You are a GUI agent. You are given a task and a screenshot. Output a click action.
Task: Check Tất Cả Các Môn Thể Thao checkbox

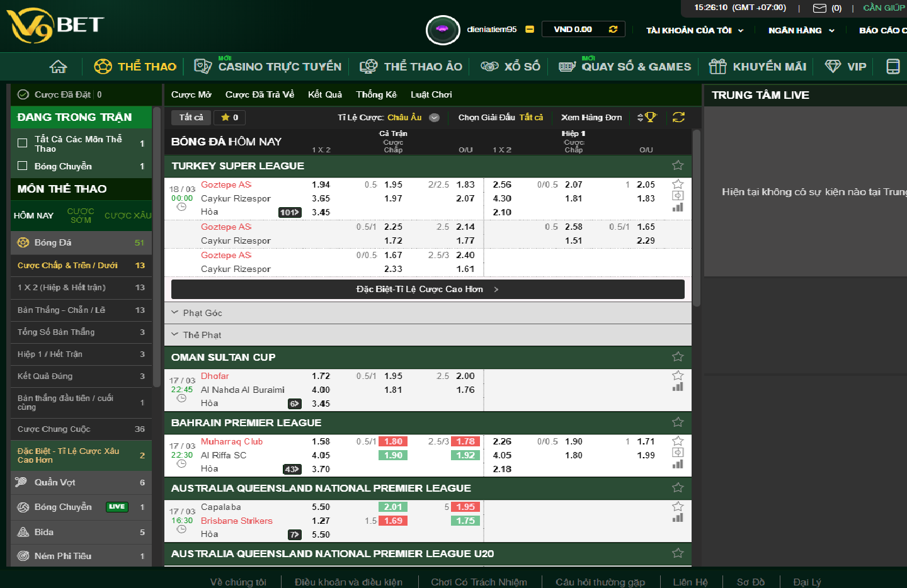point(23,143)
